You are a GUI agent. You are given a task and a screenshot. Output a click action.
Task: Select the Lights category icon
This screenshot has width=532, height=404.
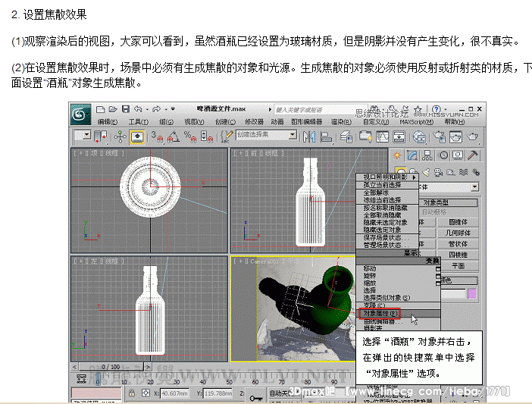[426, 172]
